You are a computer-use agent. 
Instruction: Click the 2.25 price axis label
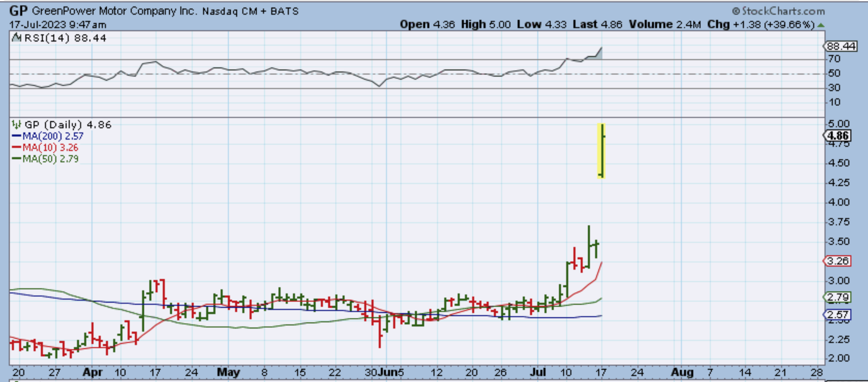click(x=839, y=340)
